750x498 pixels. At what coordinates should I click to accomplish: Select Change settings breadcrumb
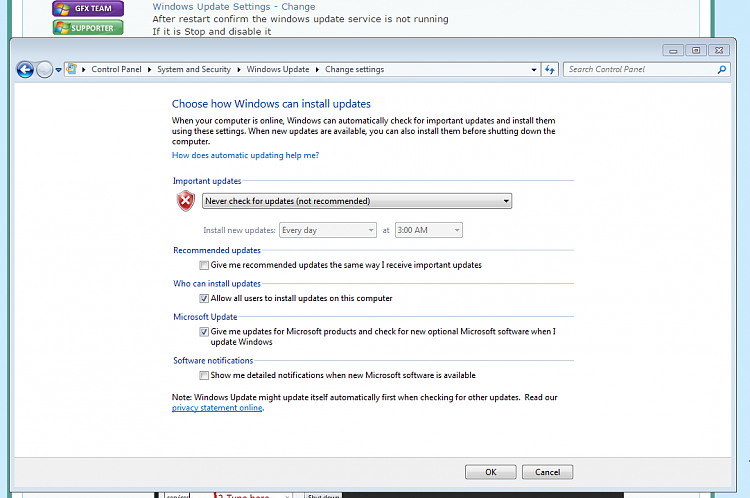[x=354, y=69]
